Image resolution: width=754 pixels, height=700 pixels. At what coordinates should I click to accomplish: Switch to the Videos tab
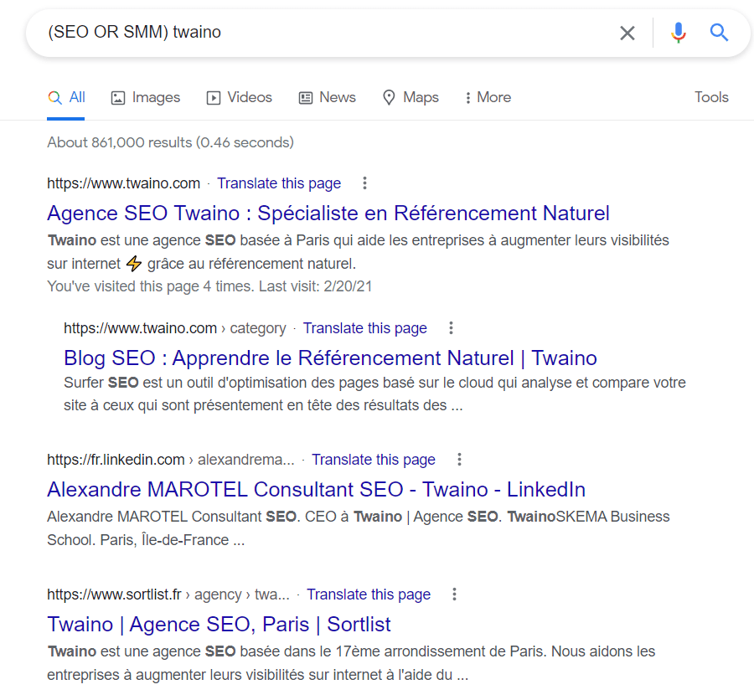pyautogui.click(x=240, y=97)
